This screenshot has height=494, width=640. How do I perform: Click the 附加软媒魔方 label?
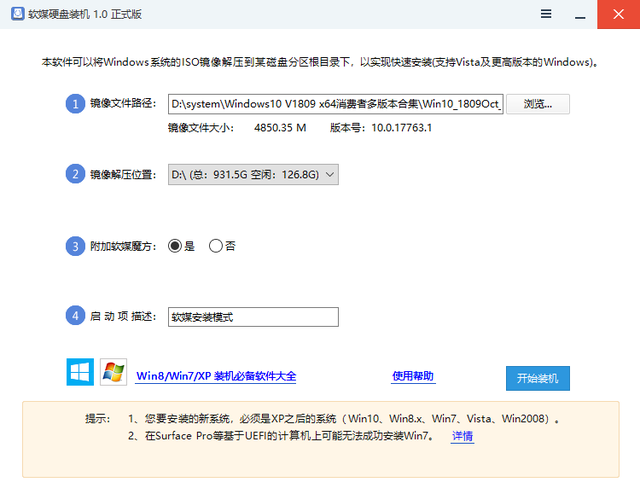(123, 246)
